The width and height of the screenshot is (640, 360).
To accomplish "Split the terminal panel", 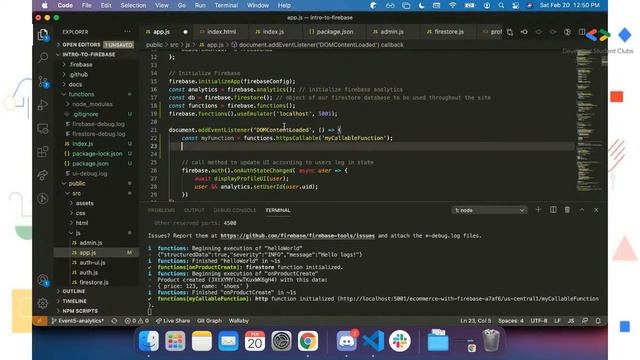I will point(553,210).
